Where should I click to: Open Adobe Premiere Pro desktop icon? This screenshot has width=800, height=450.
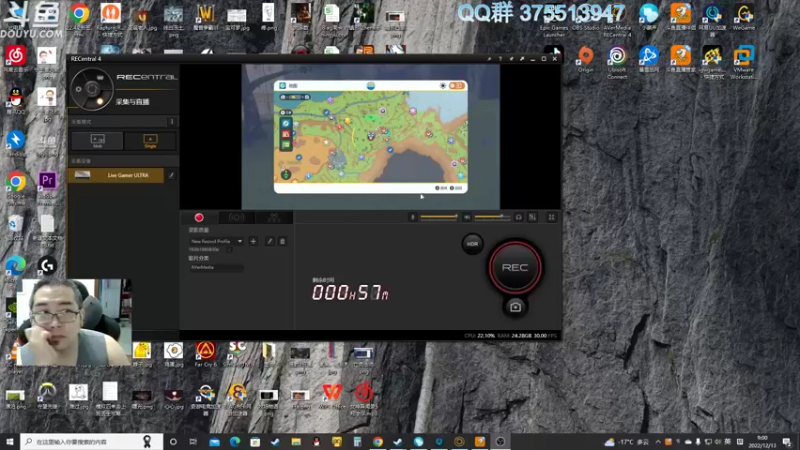coord(47,185)
